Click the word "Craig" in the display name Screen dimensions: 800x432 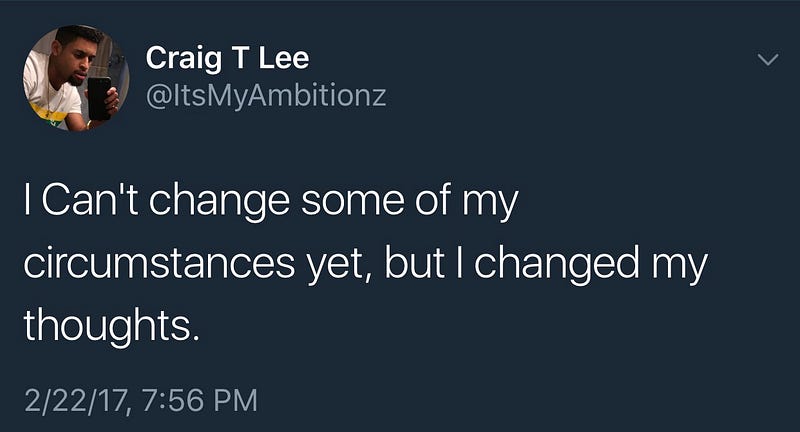coord(184,60)
